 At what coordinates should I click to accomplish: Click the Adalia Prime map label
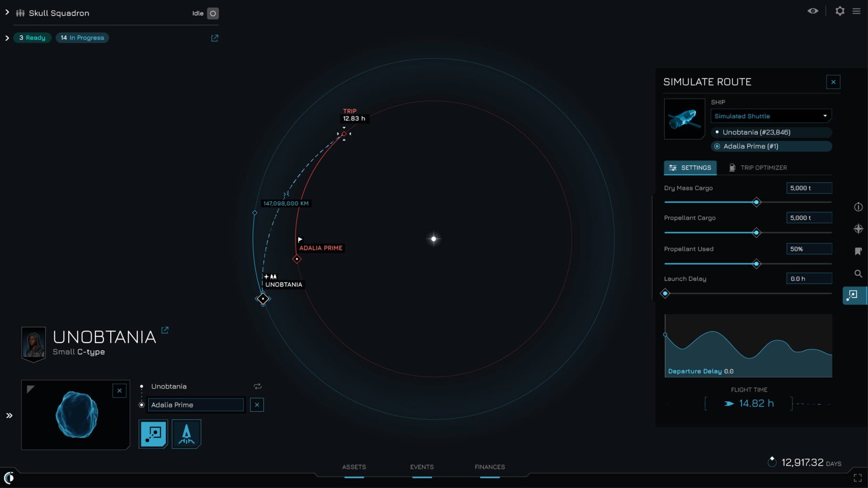tap(320, 248)
